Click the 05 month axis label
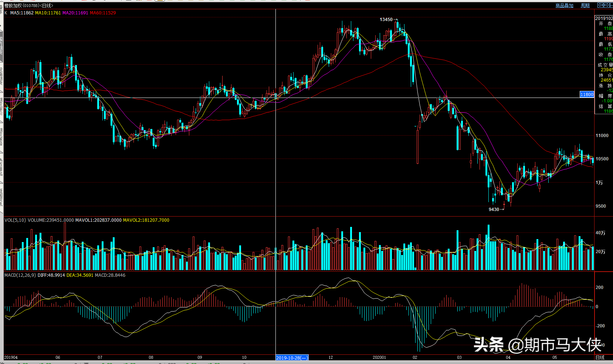Image resolution: width=613 pixels, height=364 pixels. [x=555, y=357]
